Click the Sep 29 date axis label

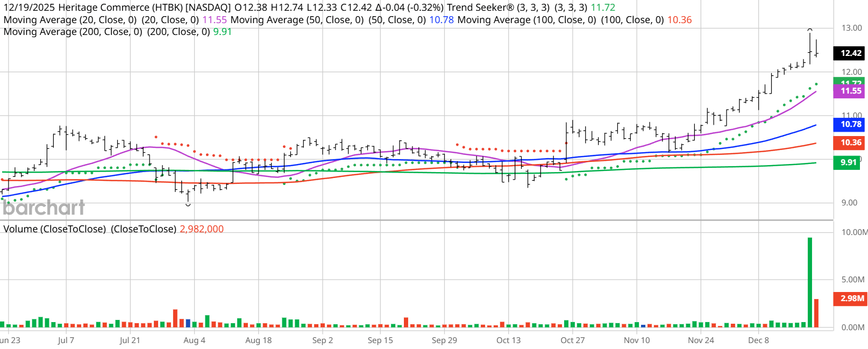click(x=444, y=340)
